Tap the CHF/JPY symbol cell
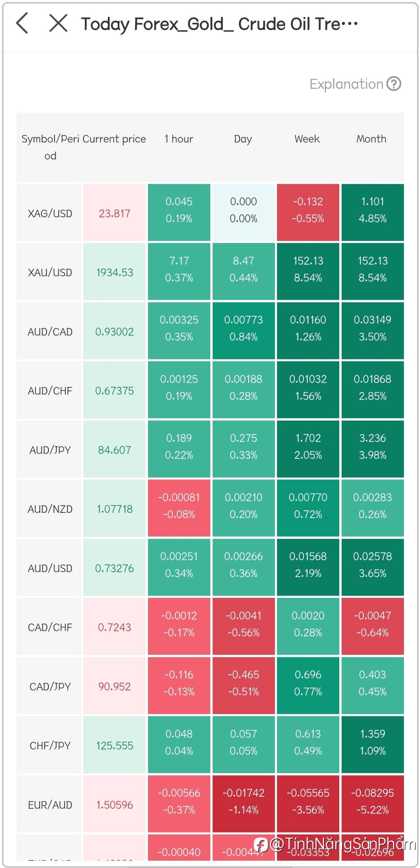Image resolution: width=420 pixels, height=868 pixels. 50,745
